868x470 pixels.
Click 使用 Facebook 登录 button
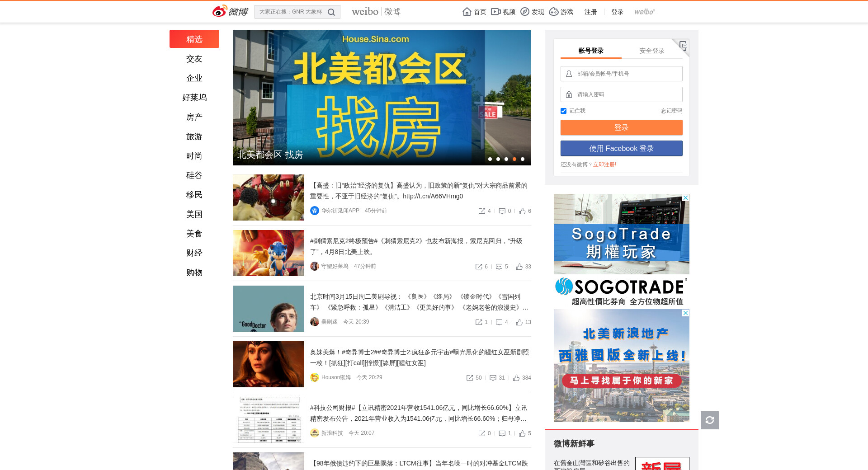(621, 148)
